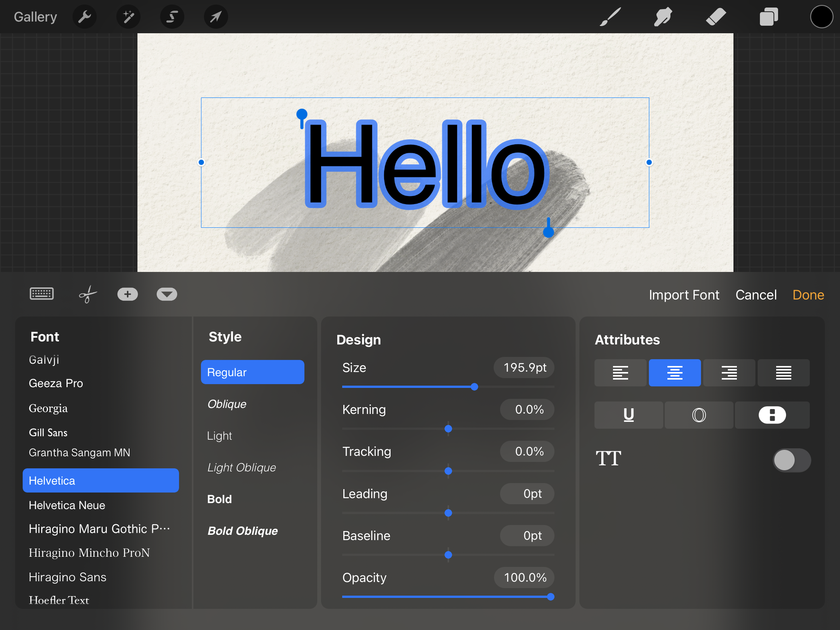Select right text alignment attribute
The image size is (840, 630).
pyautogui.click(x=727, y=372)
